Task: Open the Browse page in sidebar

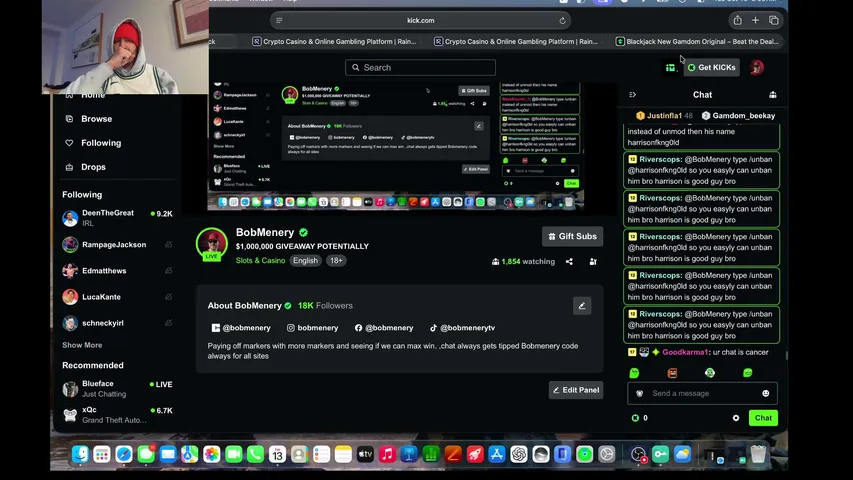Action: [x=89, y=119]
